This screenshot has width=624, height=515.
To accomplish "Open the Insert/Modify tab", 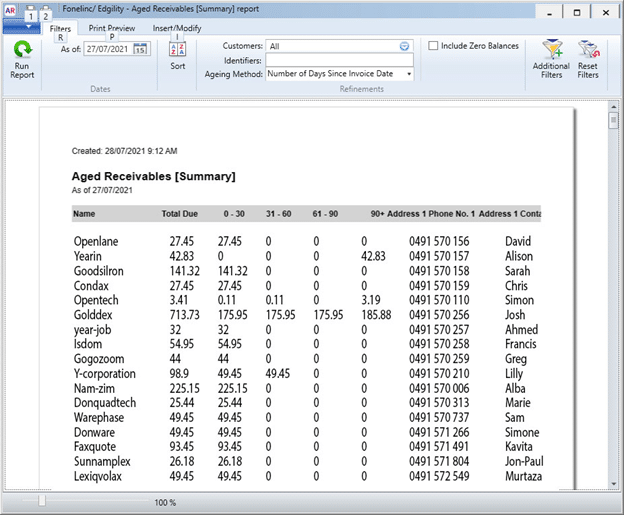I will pyautogui.click(x=177, y=28).
